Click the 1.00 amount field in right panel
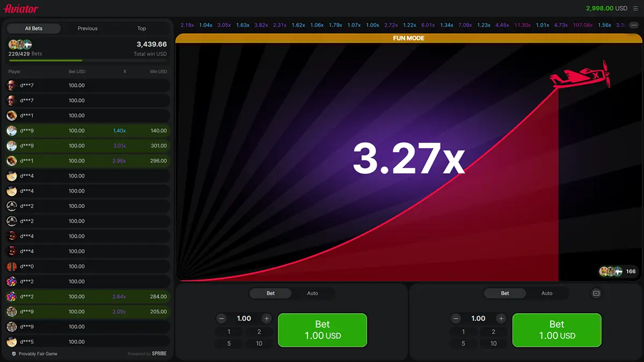Image resolution: width=644 pixels, height=362 pixels. 479,319
